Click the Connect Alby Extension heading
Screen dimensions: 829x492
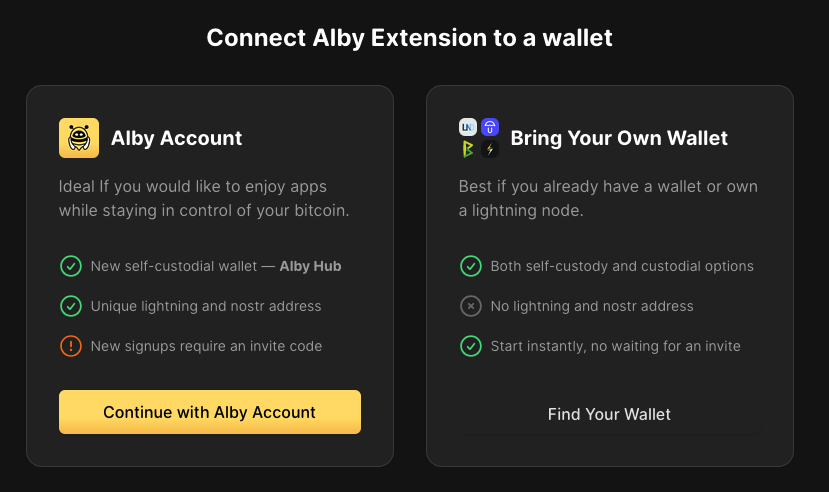click(x=409, y=38)
